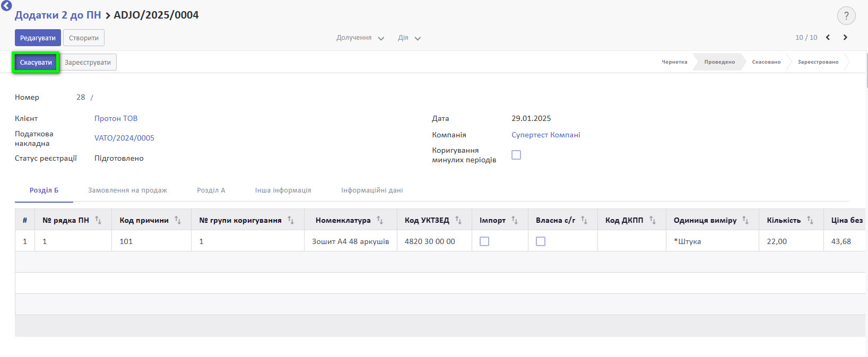
Task: Expand the Долучення dropdown
Action: click(360, 38)
